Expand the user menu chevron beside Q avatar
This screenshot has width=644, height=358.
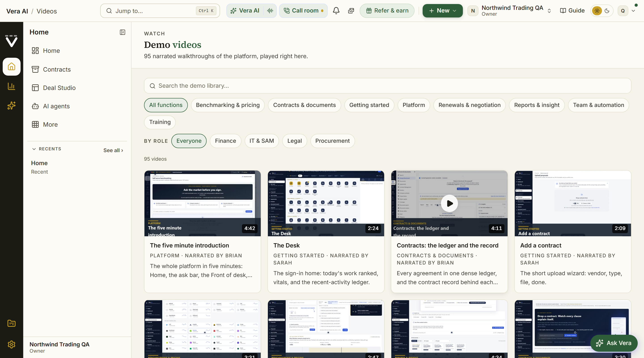[633, 11]
